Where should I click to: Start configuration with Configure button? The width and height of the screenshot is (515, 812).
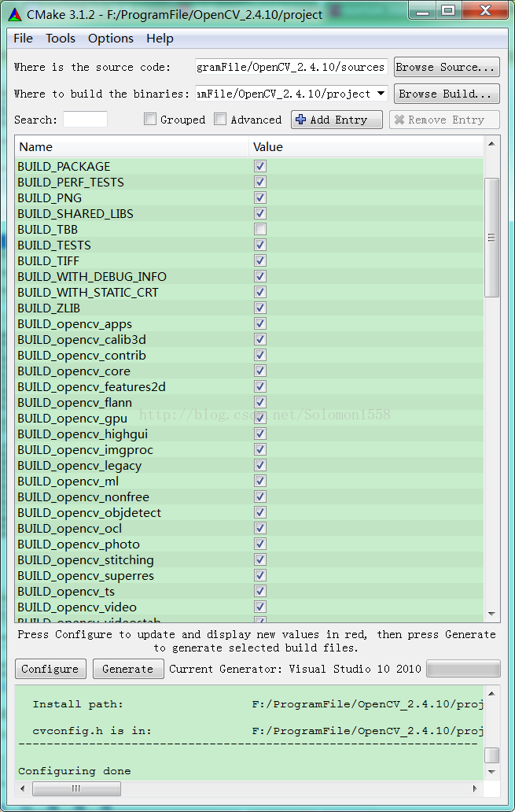tap(50, 669)
